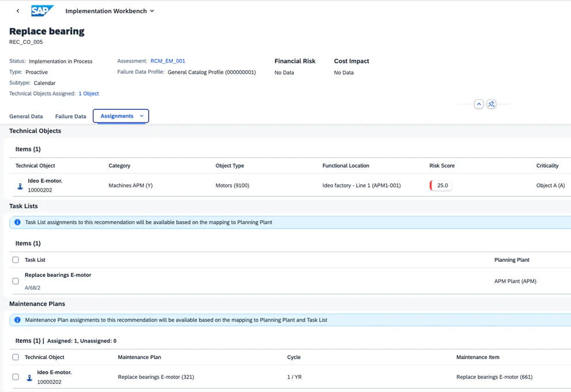Switch to the Failure Data tab
This screenshot has height=392, width=571.
pos(71,116)
